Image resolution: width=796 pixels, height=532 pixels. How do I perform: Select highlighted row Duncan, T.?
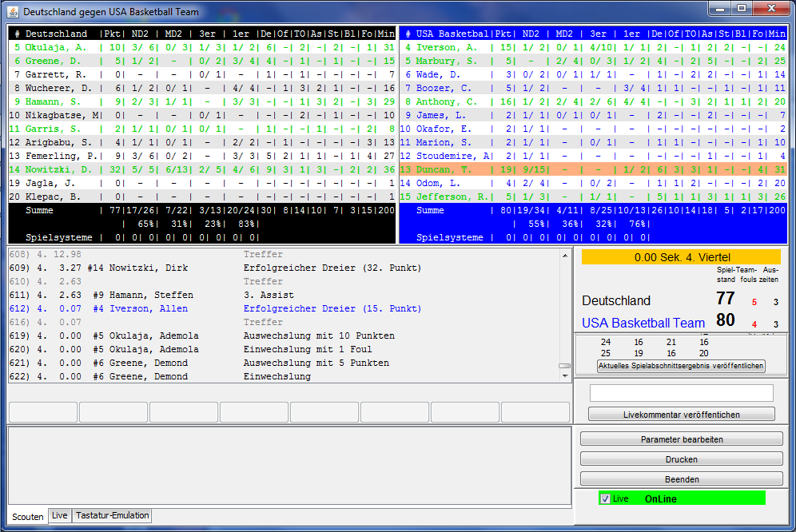[x=593, y=169]
